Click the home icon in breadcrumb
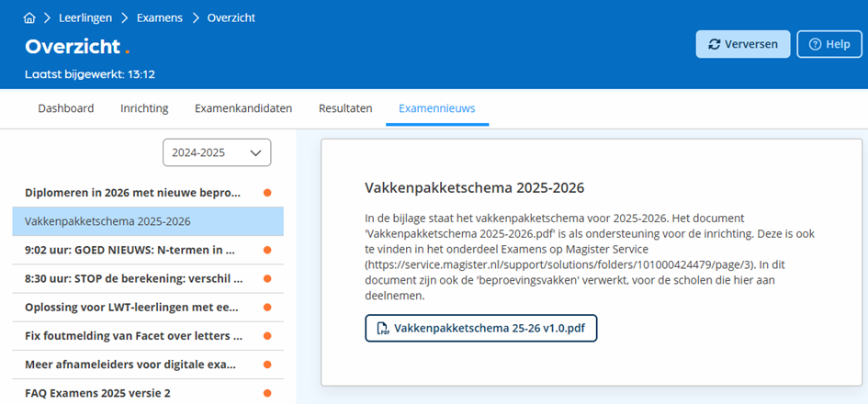868x404 pixels. point(30,17)
